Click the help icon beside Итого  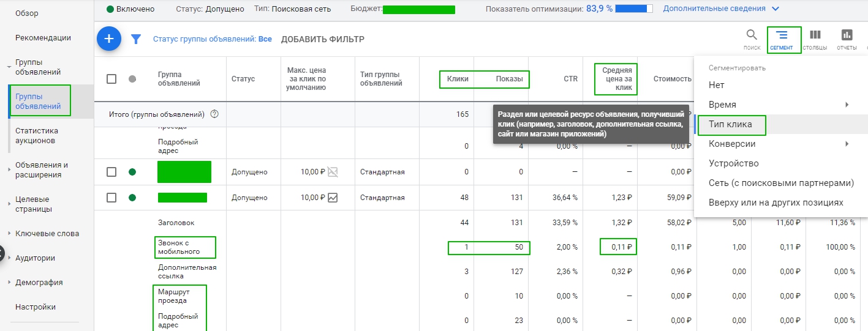click(x=214, y=114)
